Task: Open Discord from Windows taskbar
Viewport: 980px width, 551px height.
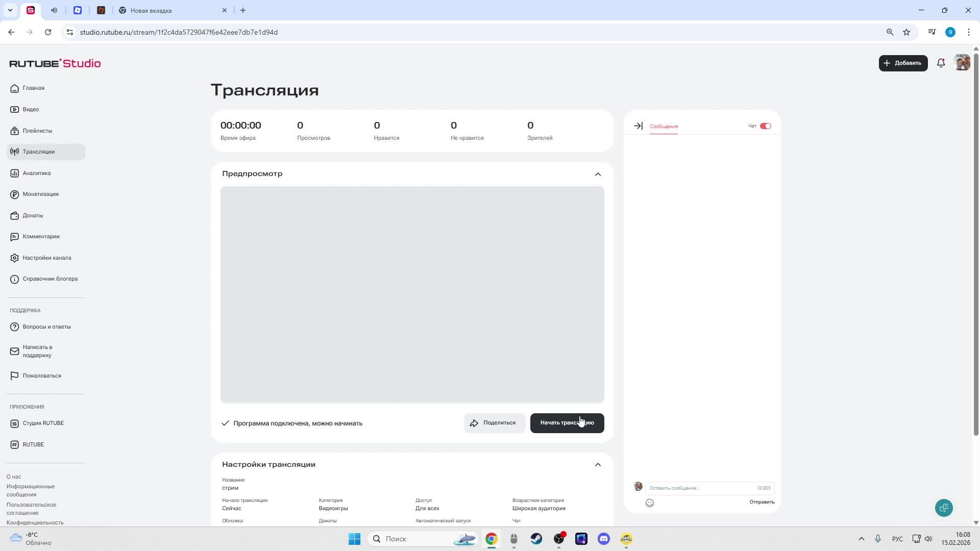Action: 604,539
